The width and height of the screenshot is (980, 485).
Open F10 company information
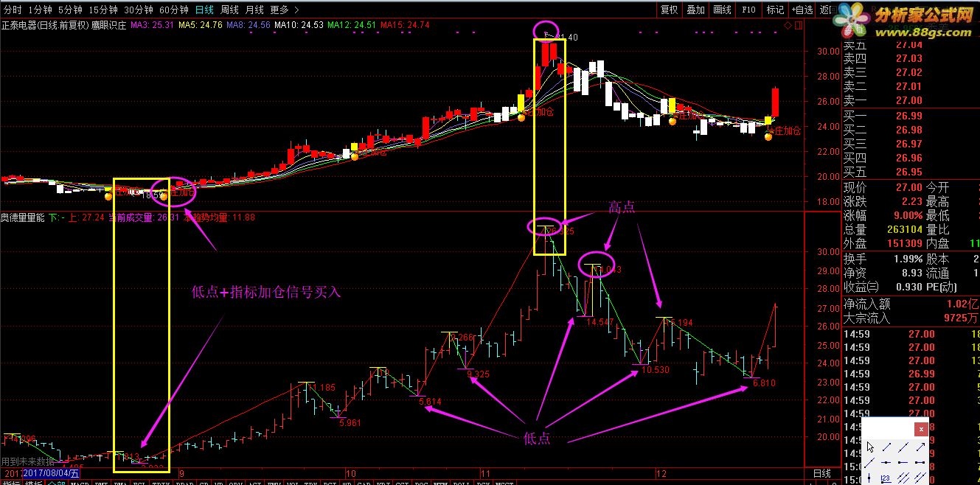coord(748,10)
